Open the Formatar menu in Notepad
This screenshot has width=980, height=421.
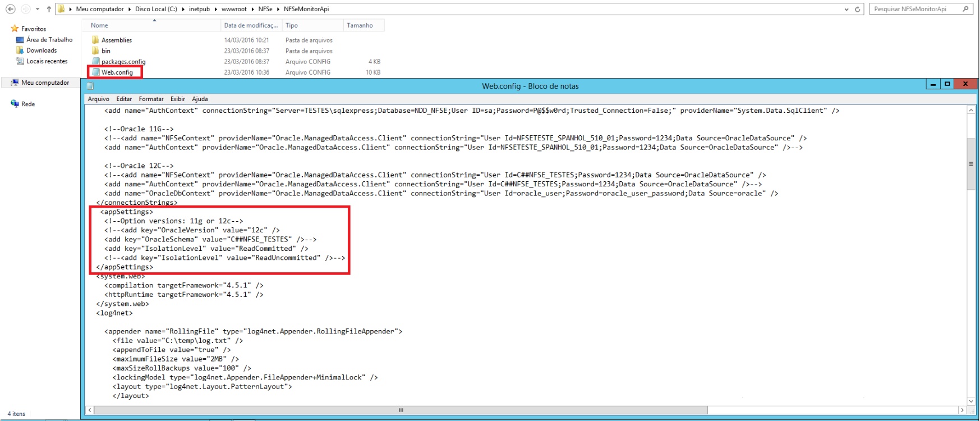click(x=151, y=99)
